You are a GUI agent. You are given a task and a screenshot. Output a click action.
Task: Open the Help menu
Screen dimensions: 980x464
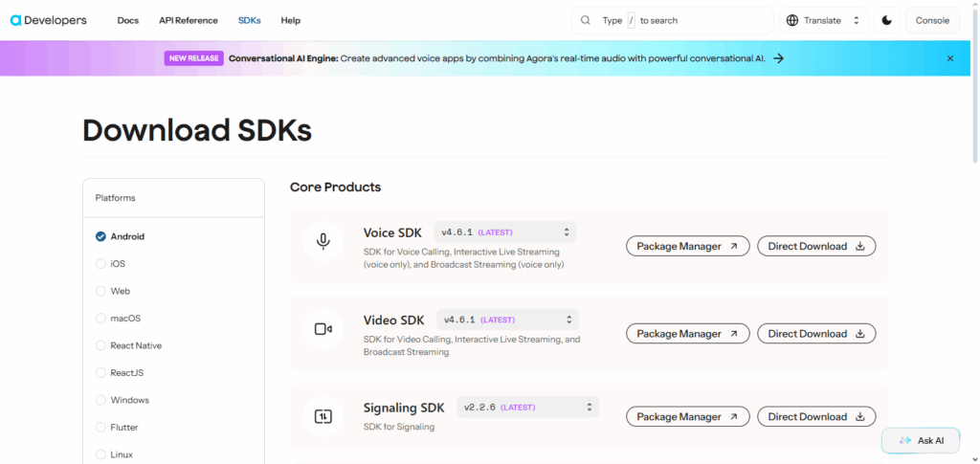coord(291,21)
